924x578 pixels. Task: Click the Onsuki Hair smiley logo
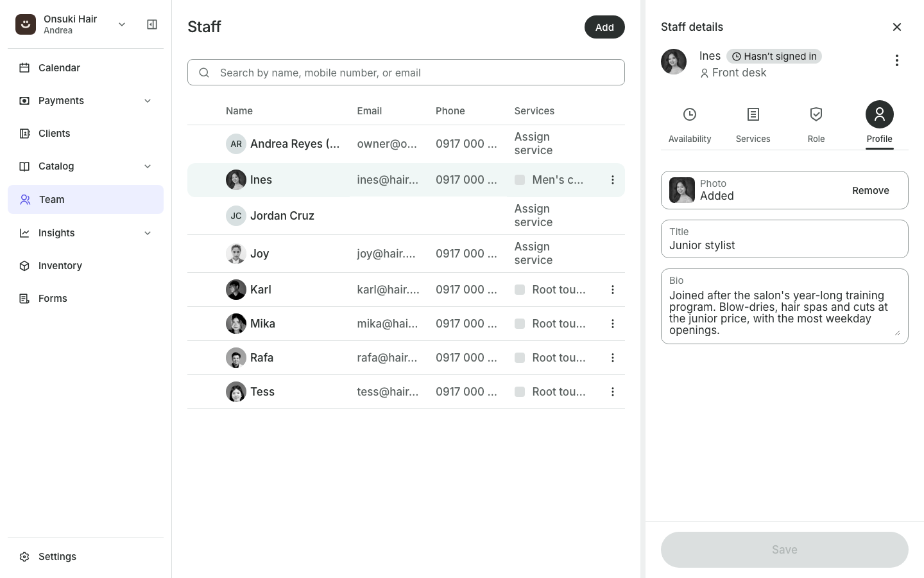point(26,24)
